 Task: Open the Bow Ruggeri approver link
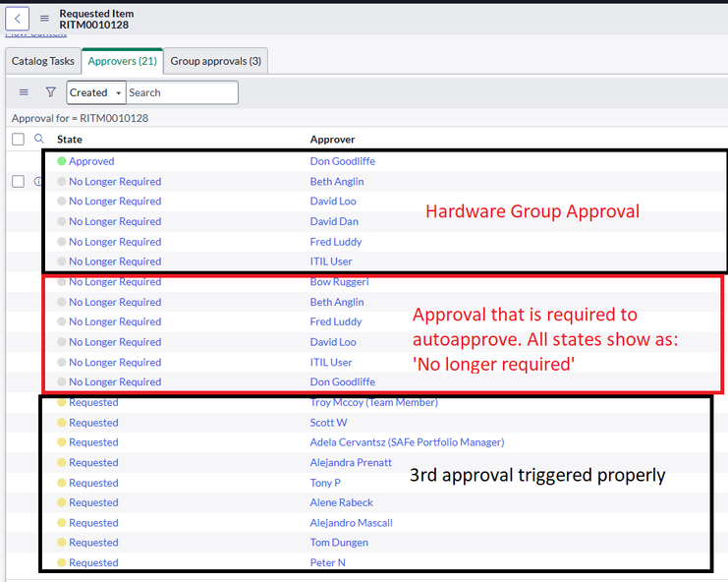coord(339,282)
